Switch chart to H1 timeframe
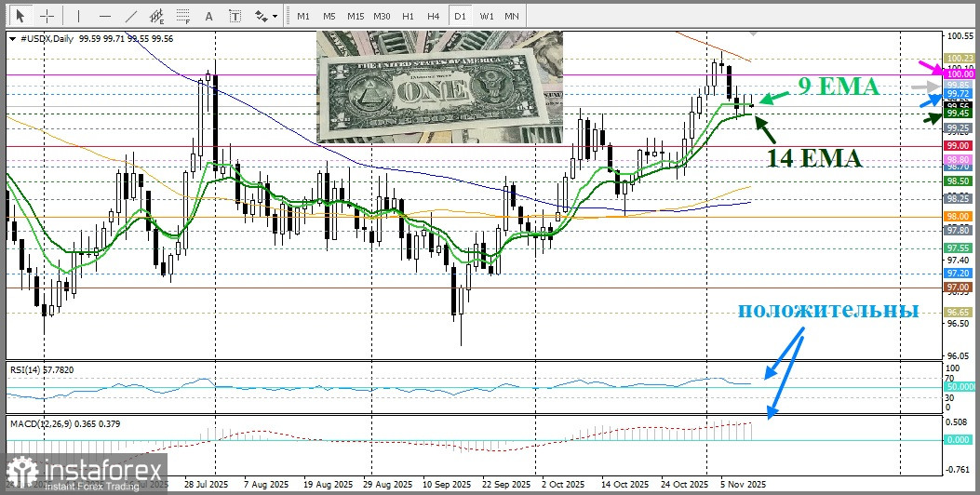The width and height of the screenshot is (980, 495). click(x=409, y=16)
